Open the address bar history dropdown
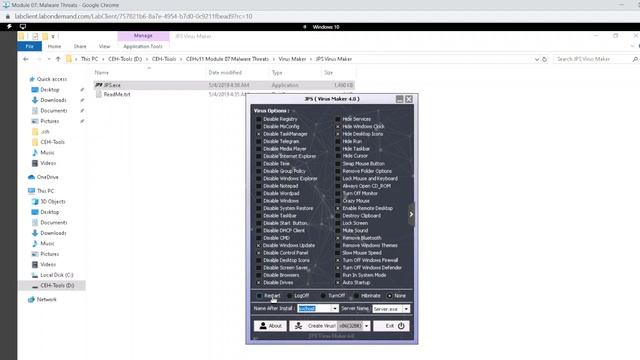This screenshot has width=640, height=360. 536,59
